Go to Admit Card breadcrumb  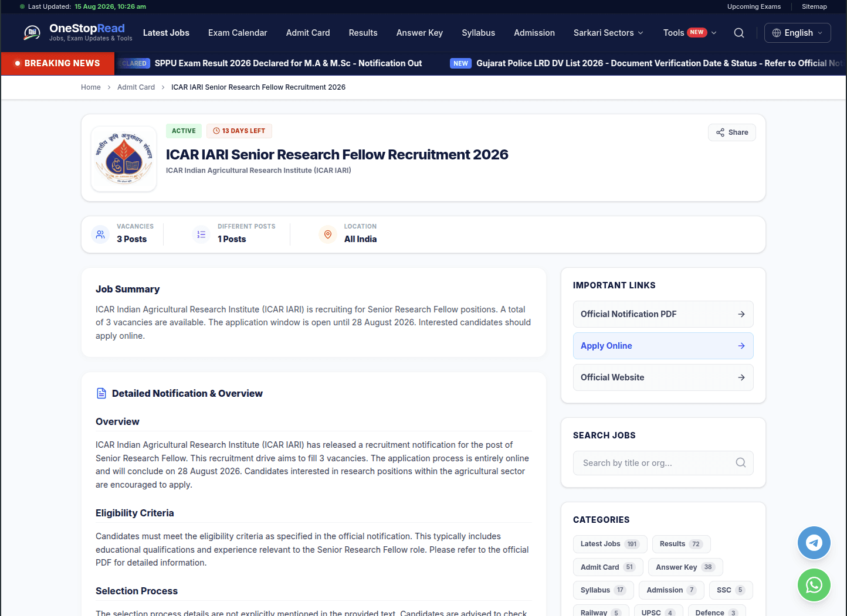coord(136,87)
